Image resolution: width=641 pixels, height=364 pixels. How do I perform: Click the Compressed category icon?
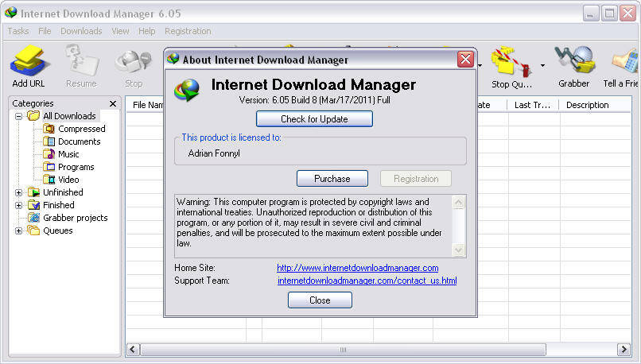coord(49,129)
